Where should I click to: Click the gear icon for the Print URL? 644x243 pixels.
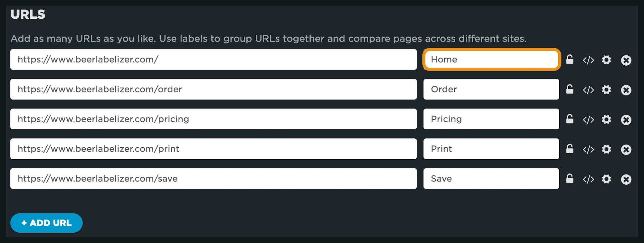(606, 149)
